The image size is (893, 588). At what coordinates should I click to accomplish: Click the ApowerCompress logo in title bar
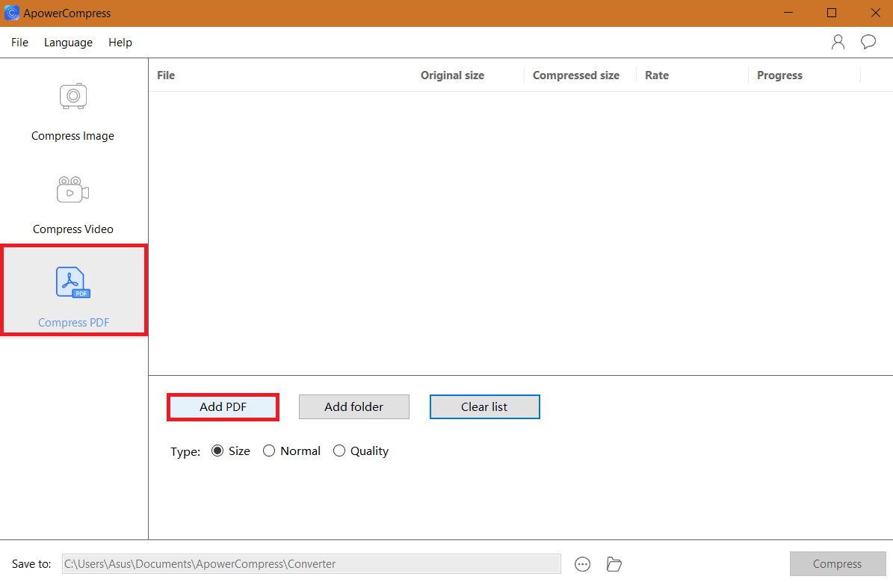[x=12, y=13]
